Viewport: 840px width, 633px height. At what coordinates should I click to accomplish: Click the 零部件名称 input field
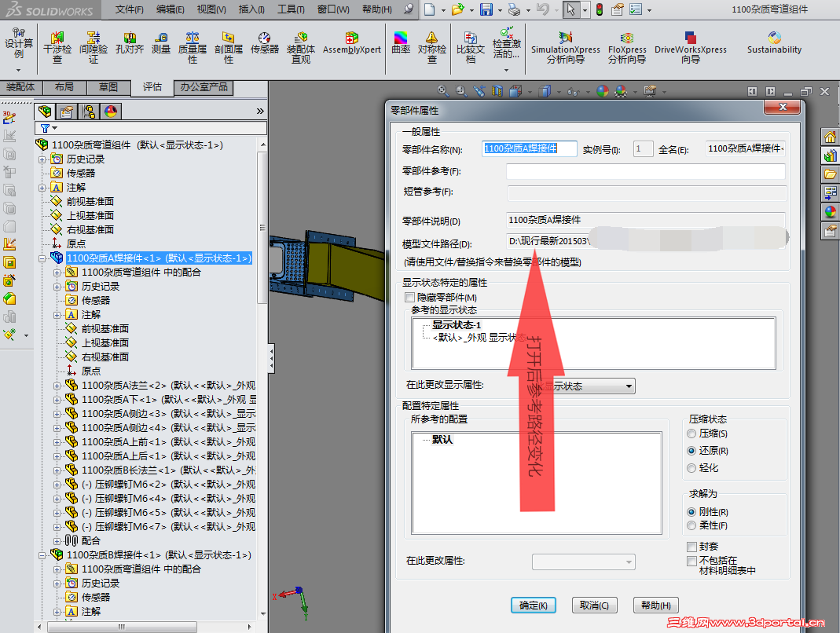[x=530, y=148]
